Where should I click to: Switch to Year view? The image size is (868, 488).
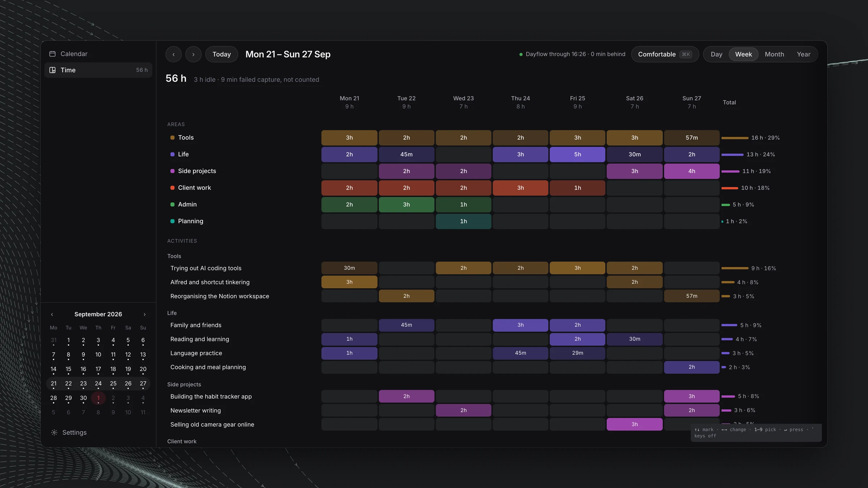pyautogui.click(x=804, y=54)
